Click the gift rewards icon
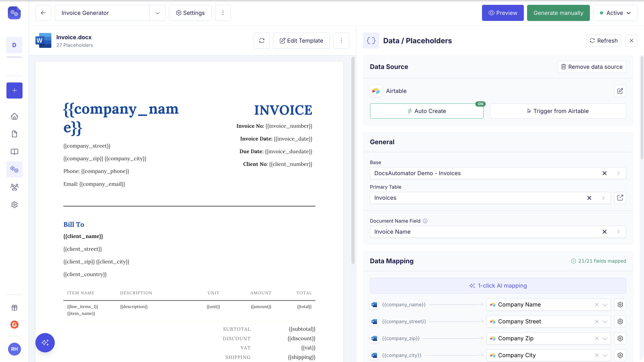Screen dimensions: 644x362 tap(14, 307)
